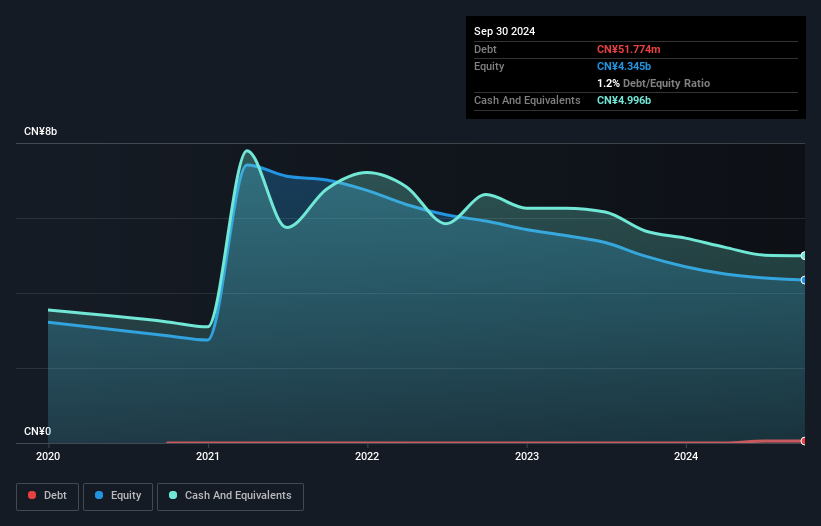
Task: Click the 1.2% Debt/Equity Ratio text
Action: tap(653, 83)
